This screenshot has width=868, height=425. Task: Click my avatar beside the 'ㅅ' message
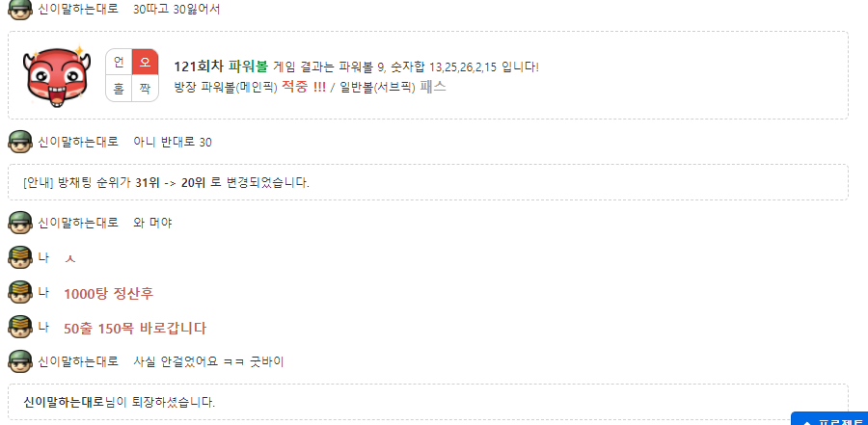pos(20,257)
